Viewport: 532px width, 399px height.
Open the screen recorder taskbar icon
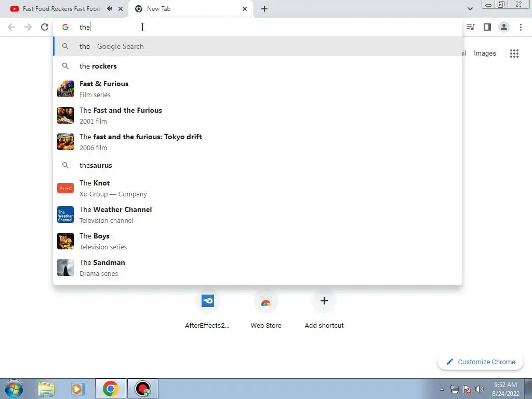point(143,389)
